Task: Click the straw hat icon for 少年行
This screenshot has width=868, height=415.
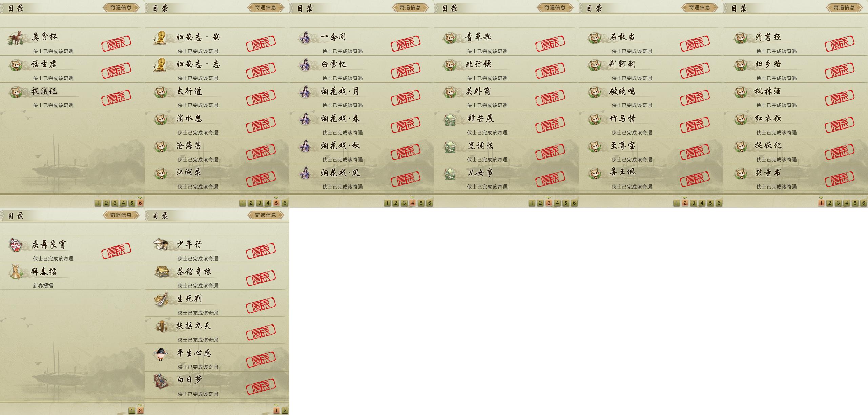Action: tap(161, 244)
